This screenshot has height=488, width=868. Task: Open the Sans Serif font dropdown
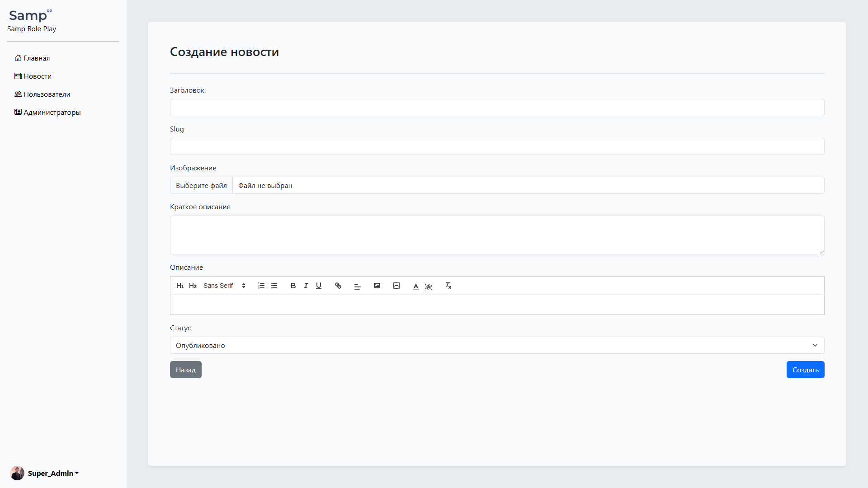[224, 286]
